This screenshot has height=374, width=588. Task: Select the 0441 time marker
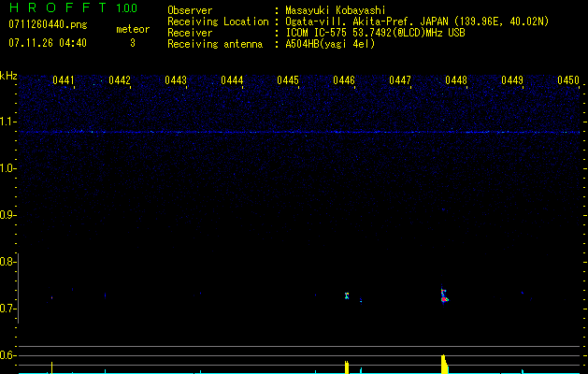click(x=64, y=80)
